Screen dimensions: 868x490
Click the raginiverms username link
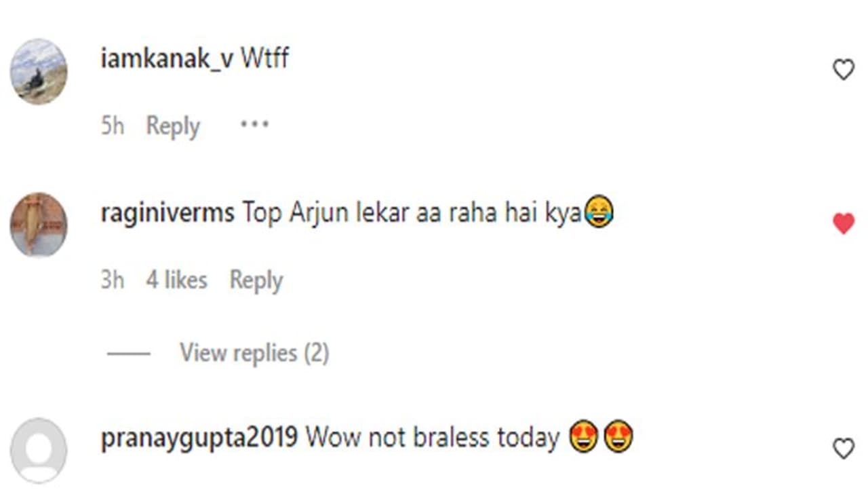click(167, 214)
